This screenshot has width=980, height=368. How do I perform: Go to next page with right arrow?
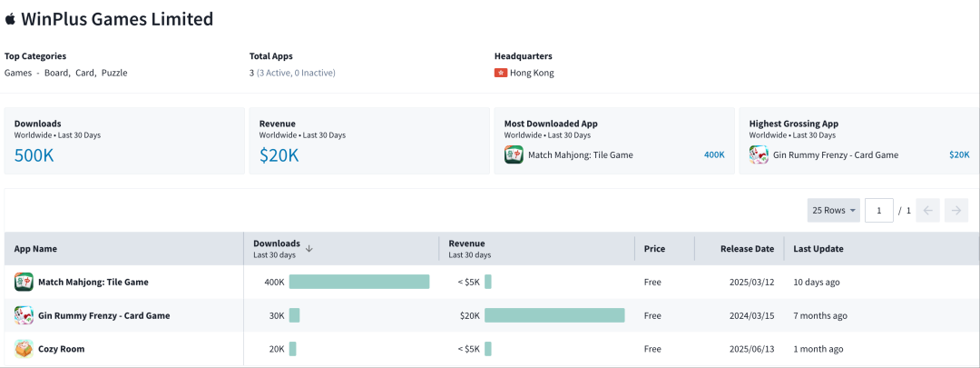955,211
